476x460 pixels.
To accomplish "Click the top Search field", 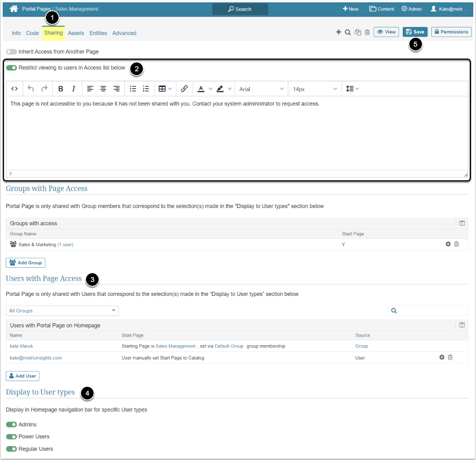I will coord(240,9).
